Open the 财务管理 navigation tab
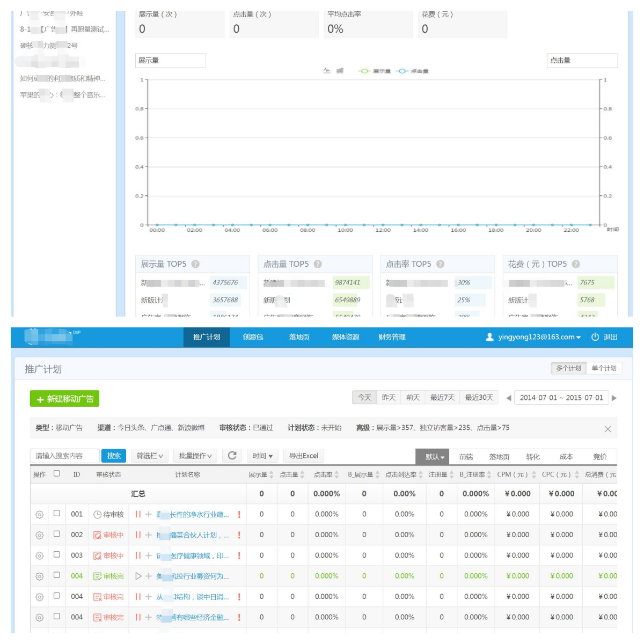The image size is (644, 644). coord(392,337)
